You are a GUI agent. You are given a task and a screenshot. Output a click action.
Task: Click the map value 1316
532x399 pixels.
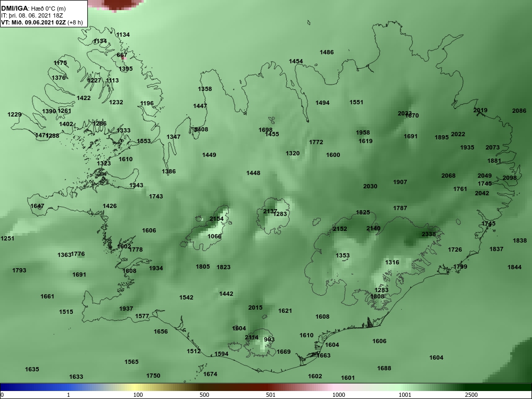point(392,262)
